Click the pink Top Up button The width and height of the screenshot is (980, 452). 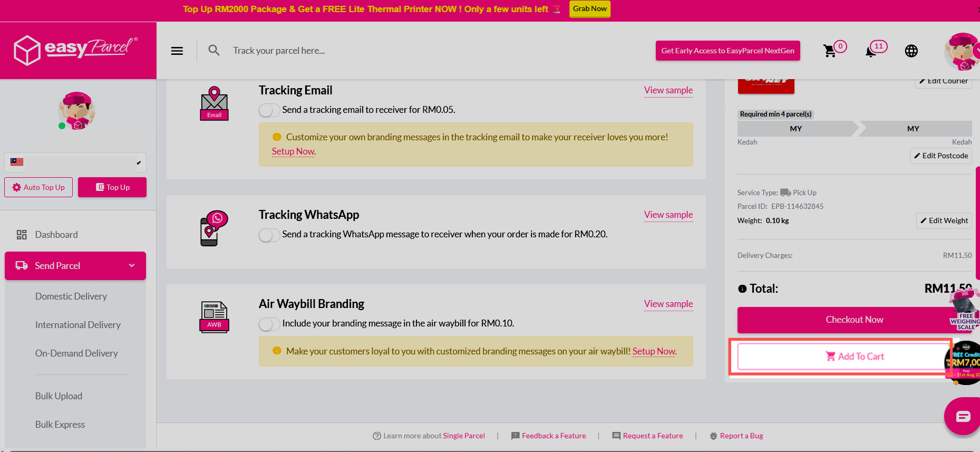112,187
